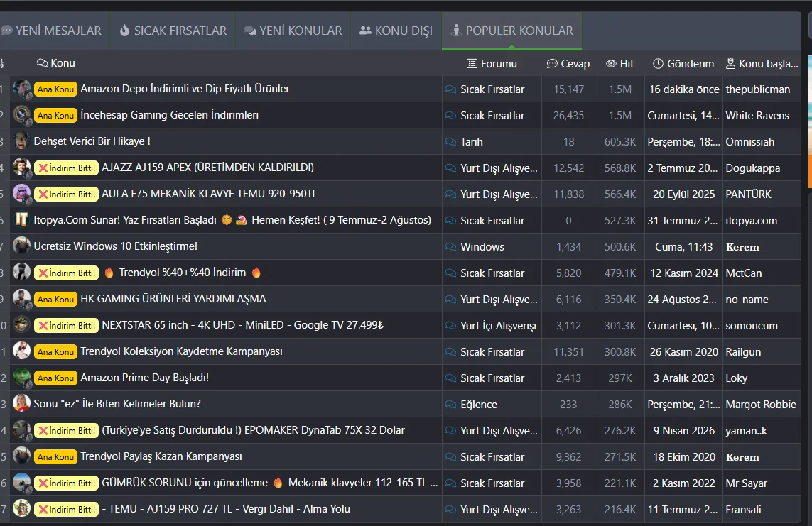Click Ana Konu badge on İncehesap topic

click(x=55, y=115)
